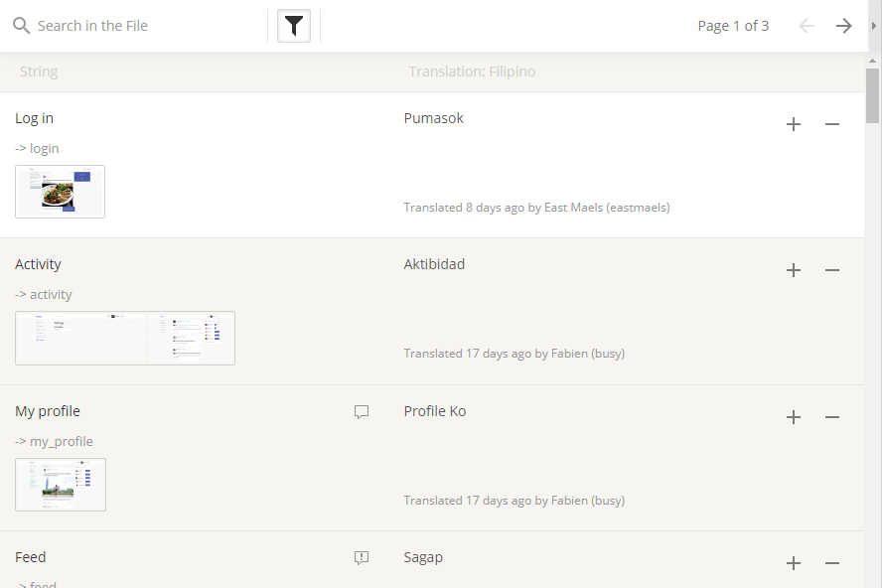This screenshot has width=882, height=588.
Task: Open the Log in screenshot thumbnail
Action: tap(60, 192)
